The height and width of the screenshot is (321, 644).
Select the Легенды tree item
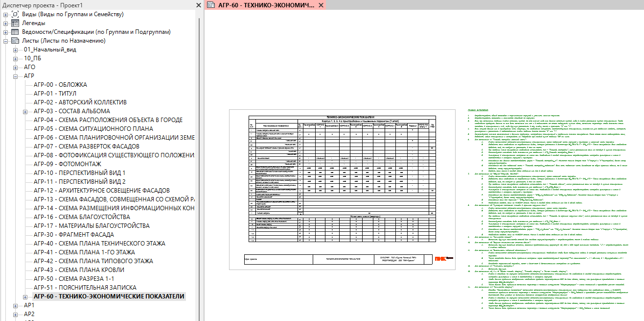pos(34,23)
